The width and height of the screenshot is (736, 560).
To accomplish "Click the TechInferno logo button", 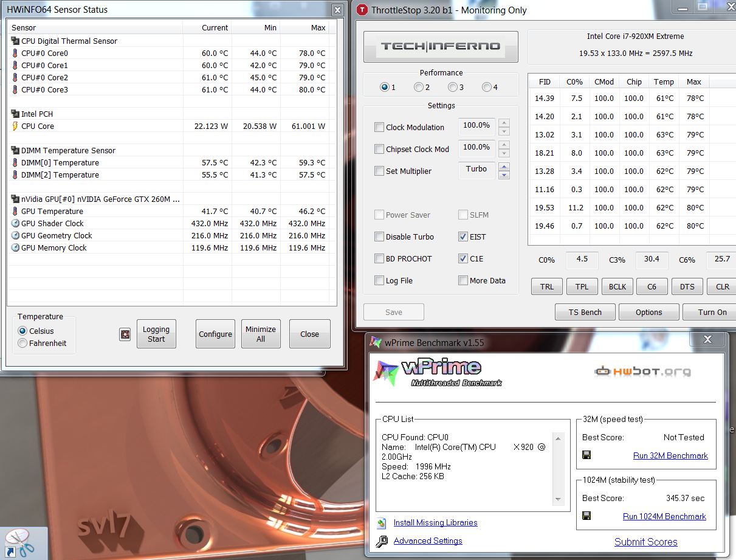I will pyautogui.click(x=441, y=47).
